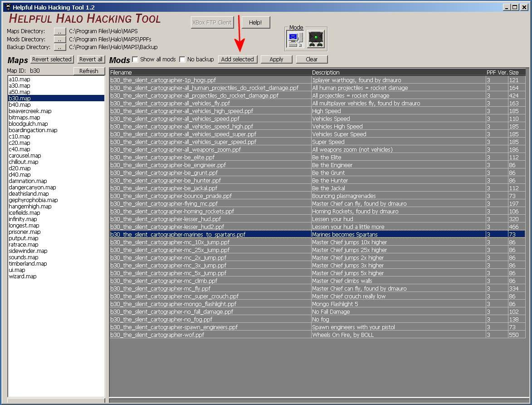Select bitmaps.map in maps list

(56, 118)
